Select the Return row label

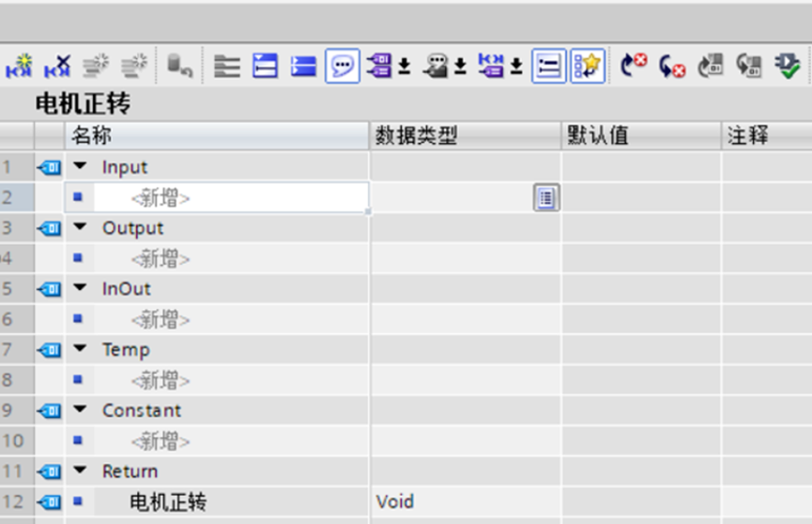(130, 471)
